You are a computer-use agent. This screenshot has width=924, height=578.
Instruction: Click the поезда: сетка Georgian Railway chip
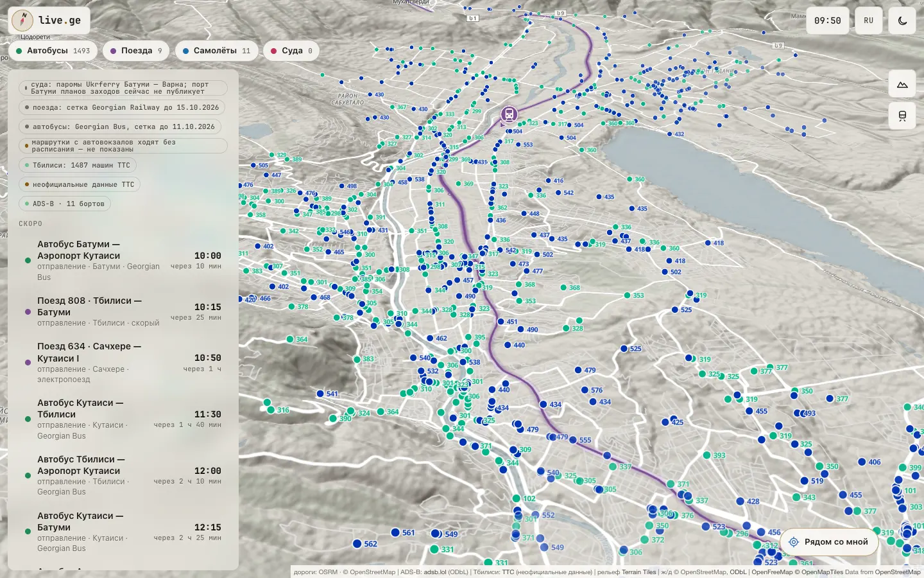(123, 107)
